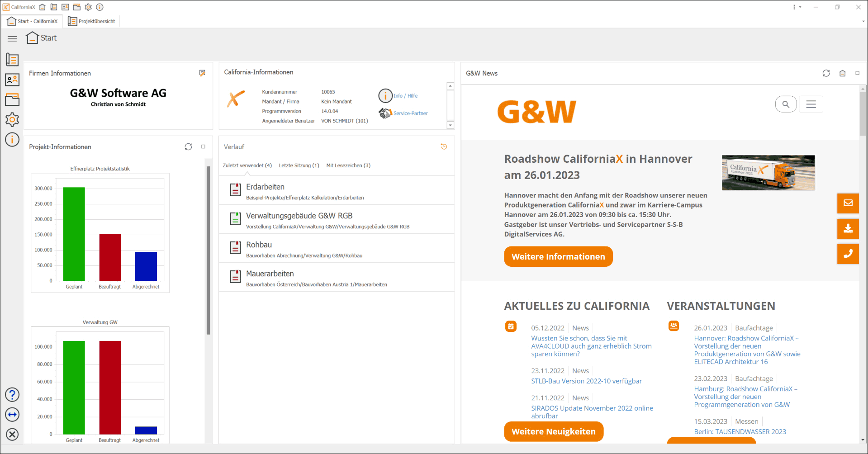
Task: Click the info icon in title bar
Action: (100, 7)
